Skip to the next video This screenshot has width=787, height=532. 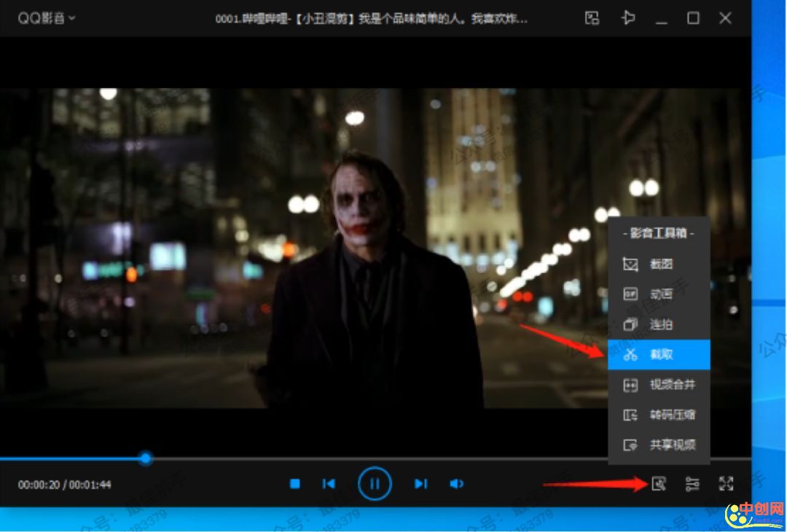click(x=420, y=484)
